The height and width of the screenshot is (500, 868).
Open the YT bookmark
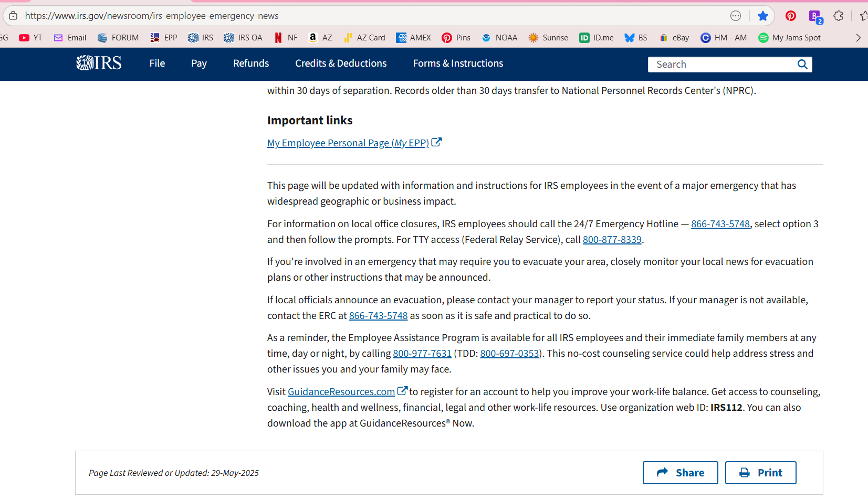coord(30,38)
